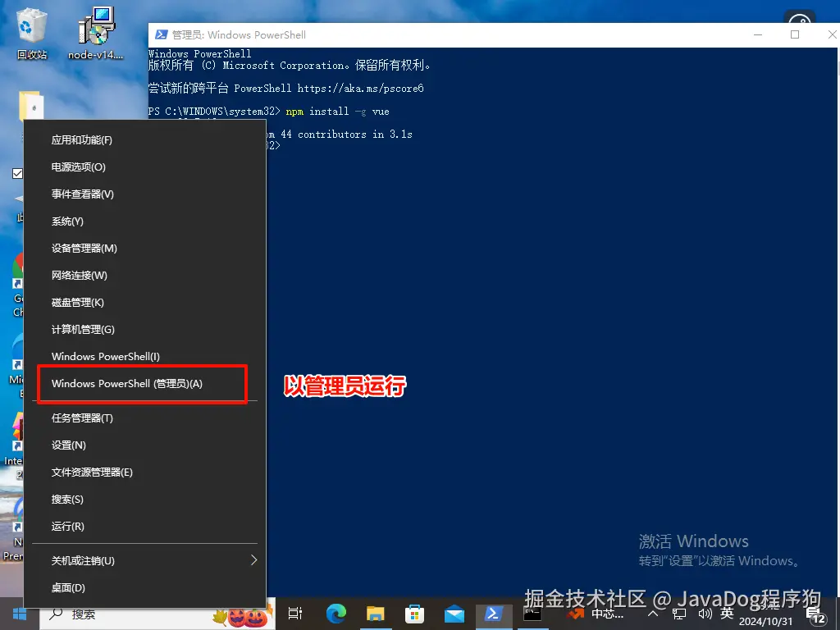840x630 pixels.
Task: Open File Explorer taskbar icon
Action: click(x=375, y=614)
